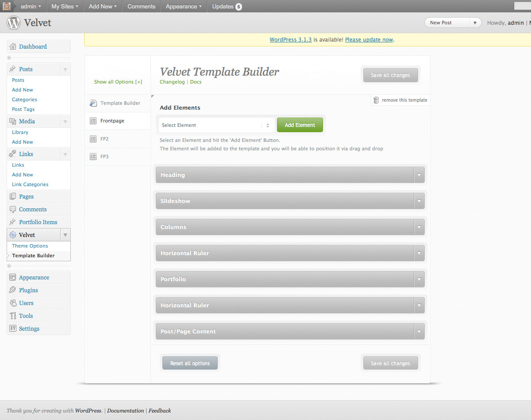531x420 pixels.
Task: Click the Pages icon in the sidebar
Action: (13, 196)
